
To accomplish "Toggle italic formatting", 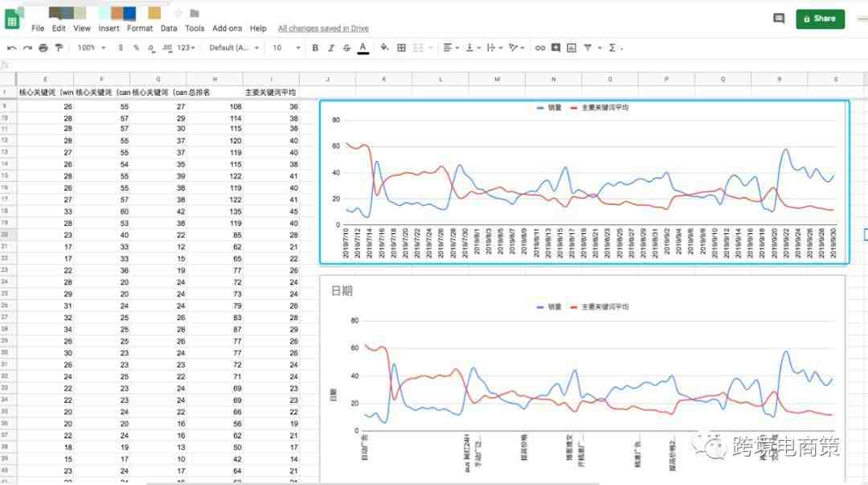I will coord(331,48).
